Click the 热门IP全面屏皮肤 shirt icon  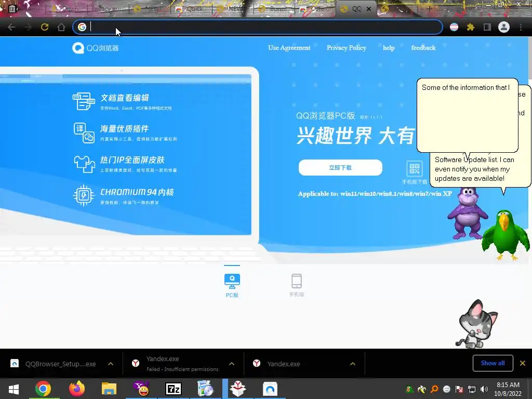(x=84, y=164)
